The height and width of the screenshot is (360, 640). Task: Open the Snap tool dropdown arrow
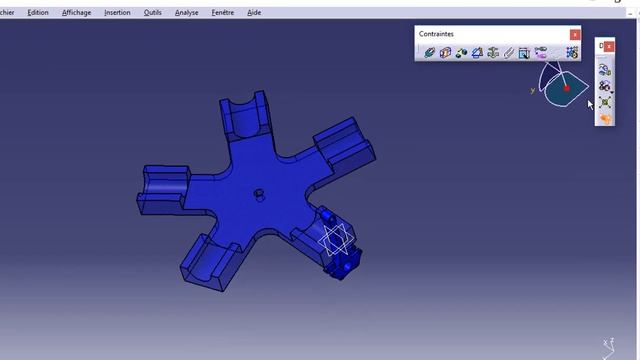612,92
